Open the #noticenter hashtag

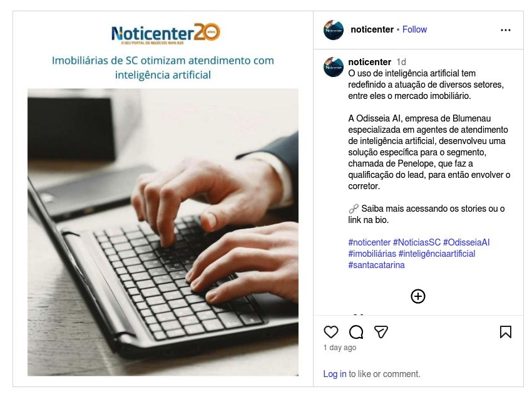369,242
